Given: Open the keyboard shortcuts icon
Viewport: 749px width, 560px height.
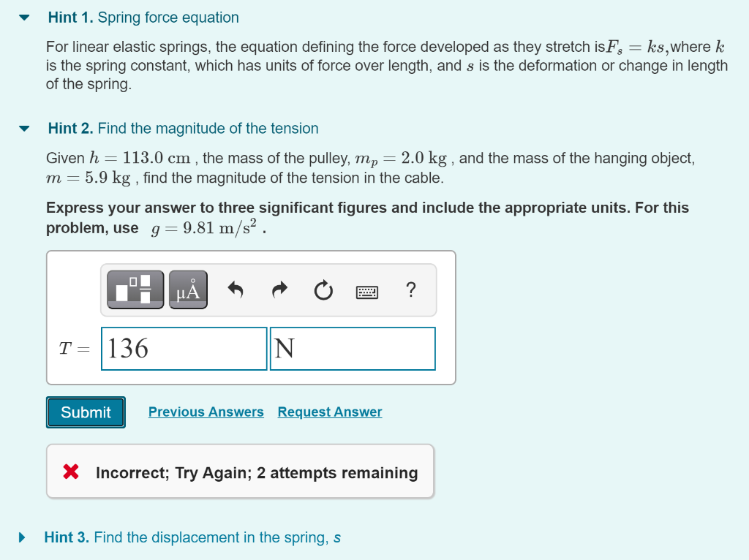Looking at the screenshot, I should pos(367,291).
